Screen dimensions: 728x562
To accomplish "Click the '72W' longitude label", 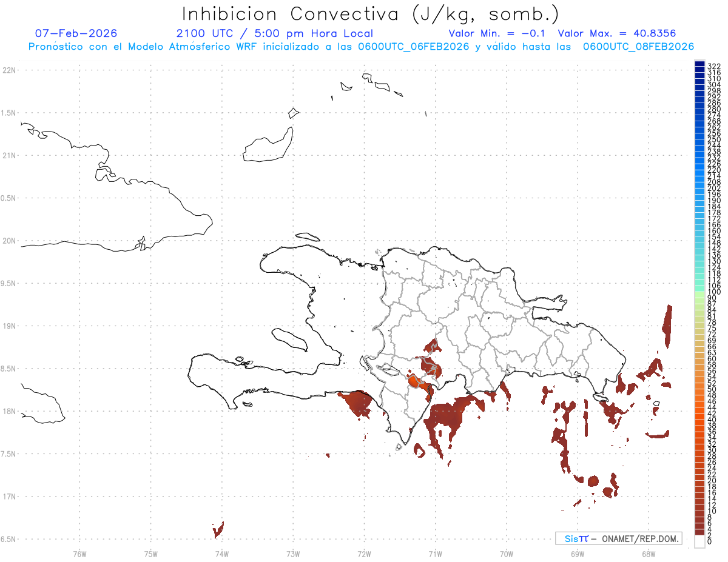I will [364, 554].
